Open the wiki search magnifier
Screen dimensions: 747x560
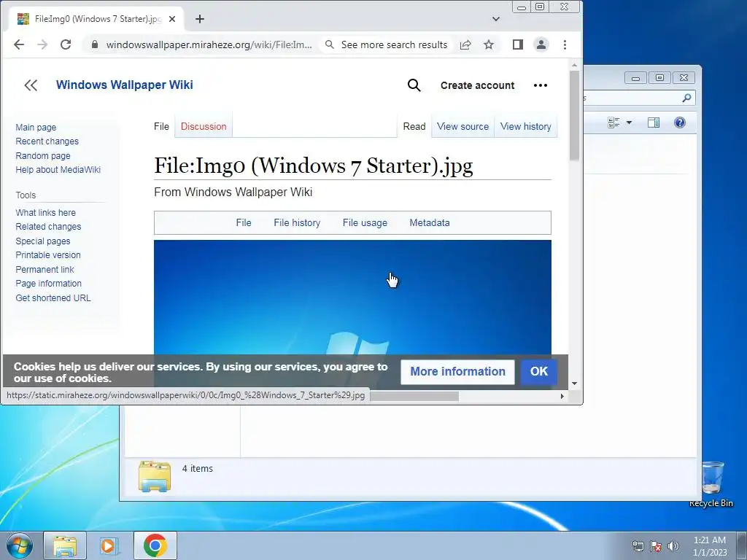(x=414, y=85)
